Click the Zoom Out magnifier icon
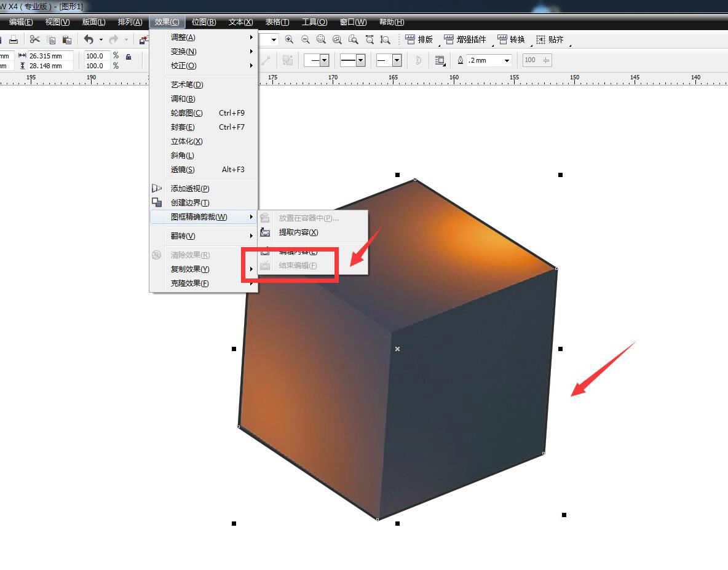Image resolution: width=728 pixels, height=570 pixels. [x=305, y=39]
